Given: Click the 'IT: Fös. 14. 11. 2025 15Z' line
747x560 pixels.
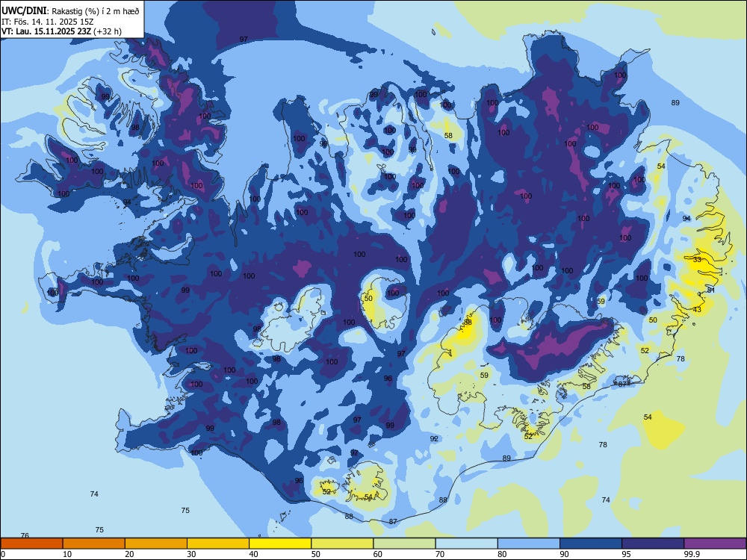Looking at the screenshot, I should (x=48, y=22).
